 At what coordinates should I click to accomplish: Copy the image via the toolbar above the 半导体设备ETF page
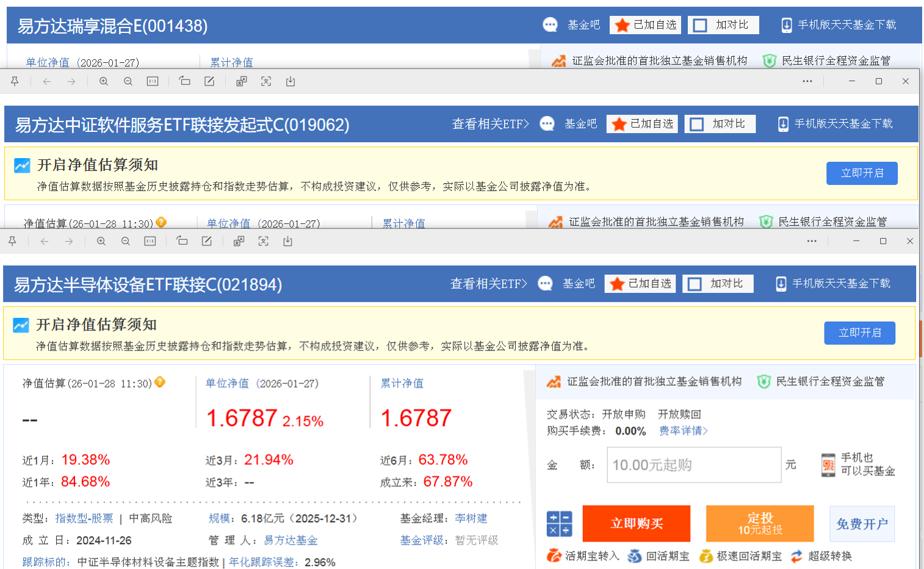[x=239, y=241]
